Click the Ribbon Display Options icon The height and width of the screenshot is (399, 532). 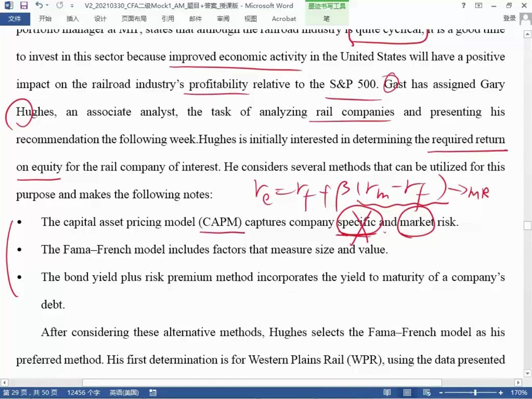coord(479,6)
